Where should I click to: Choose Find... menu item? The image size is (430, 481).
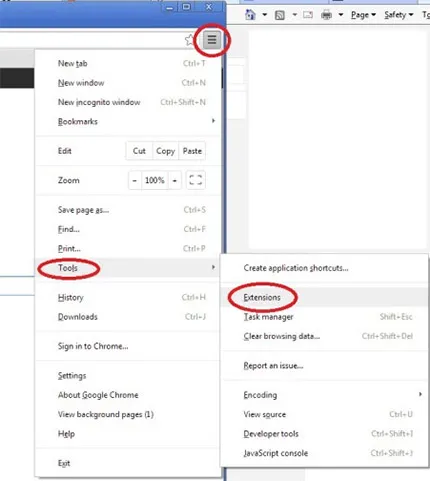coord(128,229)
